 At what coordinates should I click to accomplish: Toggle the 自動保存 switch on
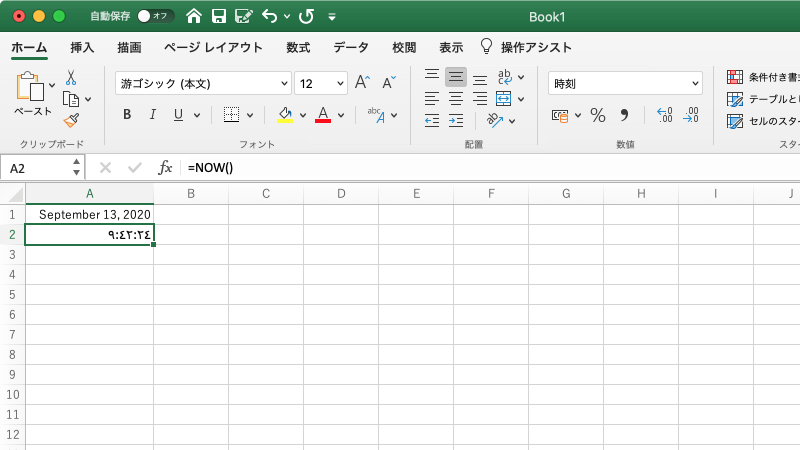coord(155,16)
